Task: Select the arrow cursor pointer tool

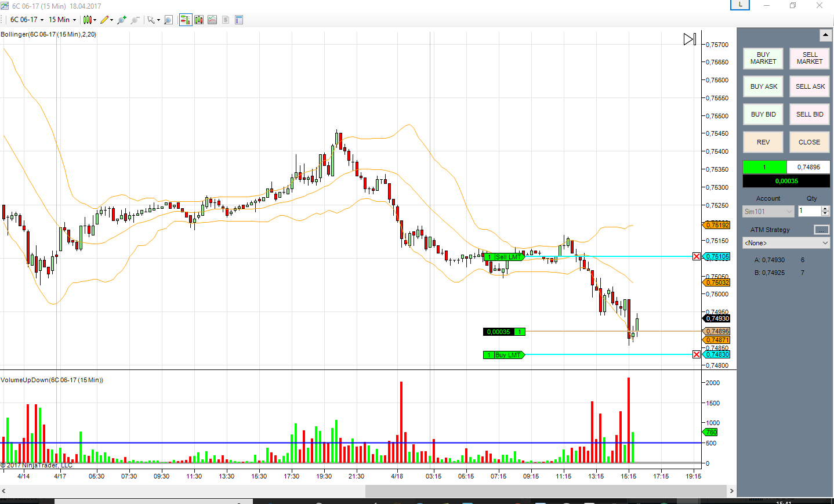Action: [x=151, y=20]
